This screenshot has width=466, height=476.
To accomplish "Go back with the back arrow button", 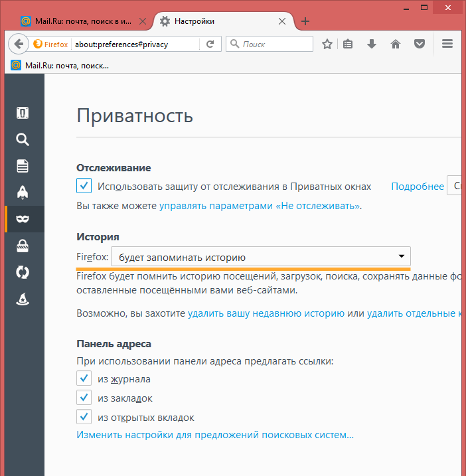I will tap(19, 44).
